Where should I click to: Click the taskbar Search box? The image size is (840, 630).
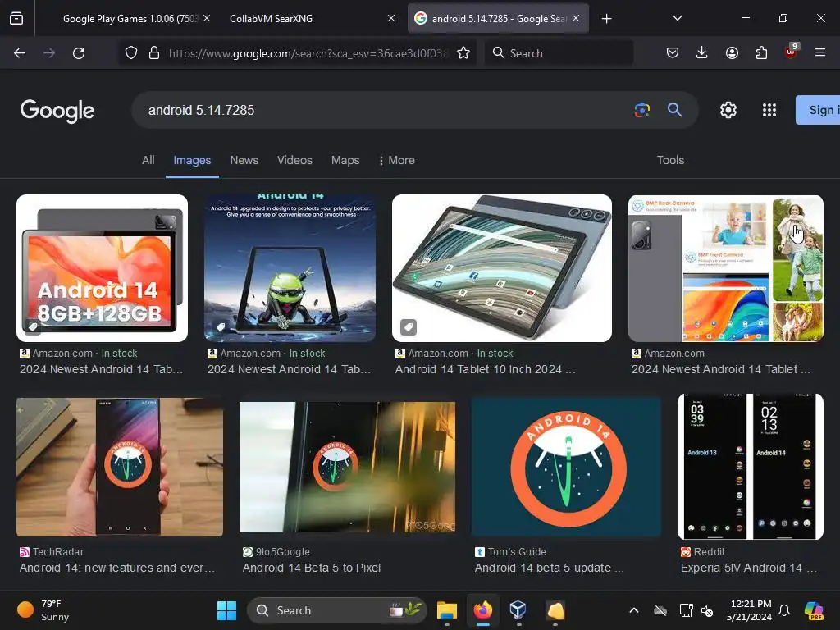336,610
